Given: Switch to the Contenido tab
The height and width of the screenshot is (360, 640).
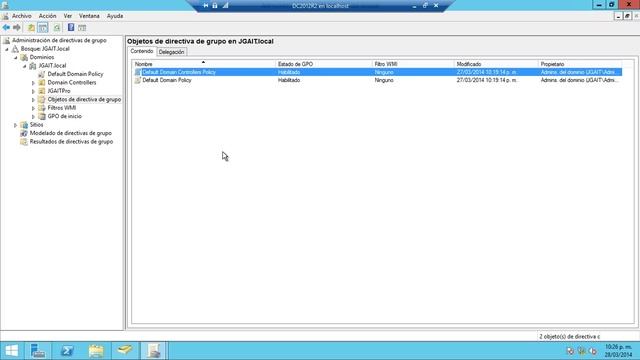Looking at the screenshot, I should click(142, 51).
